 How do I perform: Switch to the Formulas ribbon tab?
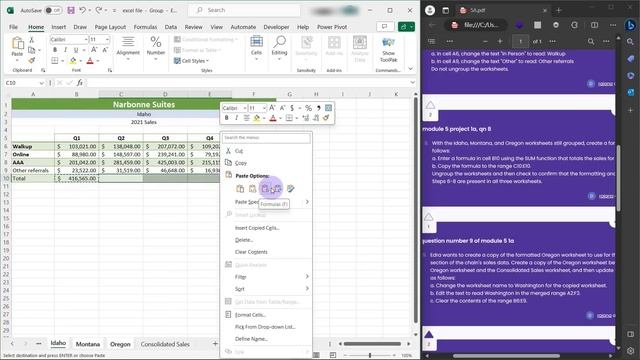(145, 27)
